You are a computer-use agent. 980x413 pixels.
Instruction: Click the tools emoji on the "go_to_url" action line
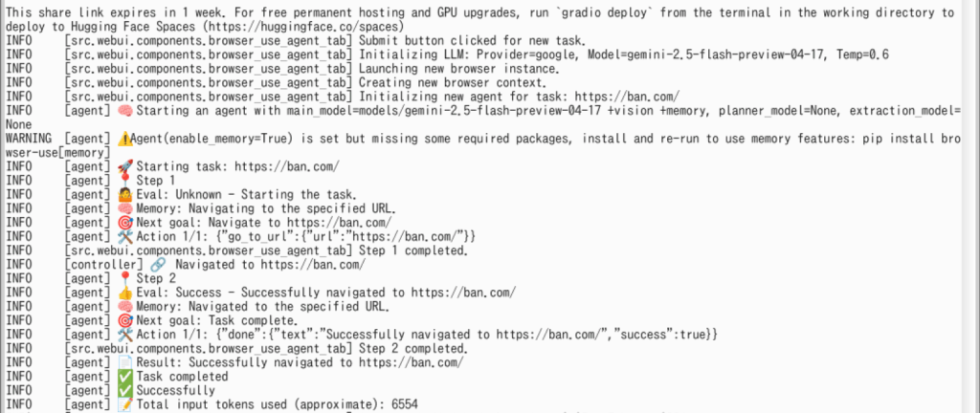124,236
